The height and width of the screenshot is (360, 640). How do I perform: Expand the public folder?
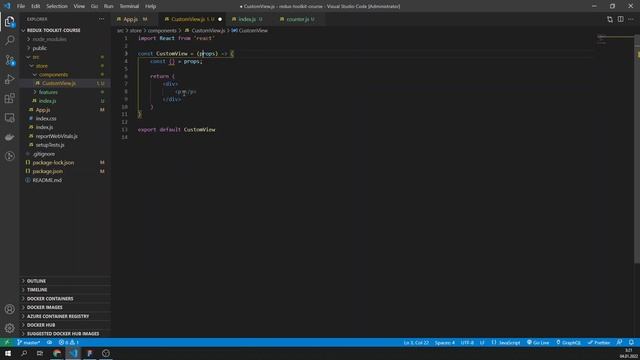coord(65,48)
